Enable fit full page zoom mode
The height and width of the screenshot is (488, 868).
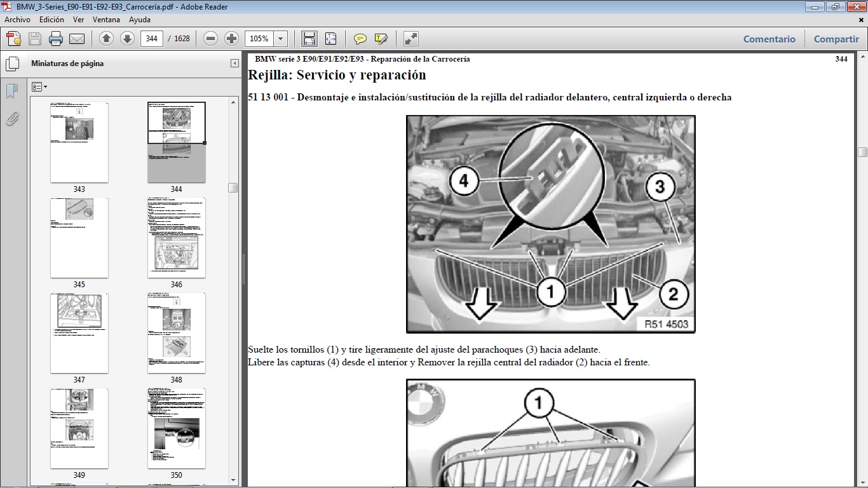coord(330,39)
